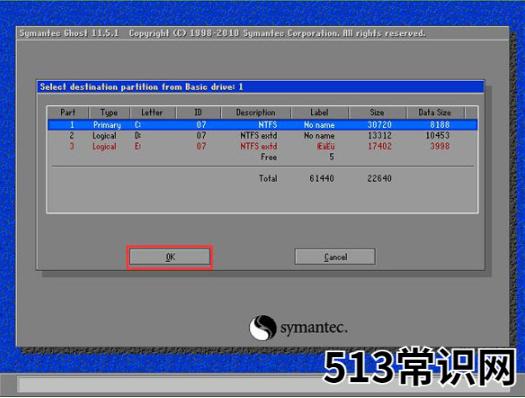The height and width of the screenshot is (398, 525).
Task: Click the dialog title bar
Action: pyautogui.click(x=260, y=87)
